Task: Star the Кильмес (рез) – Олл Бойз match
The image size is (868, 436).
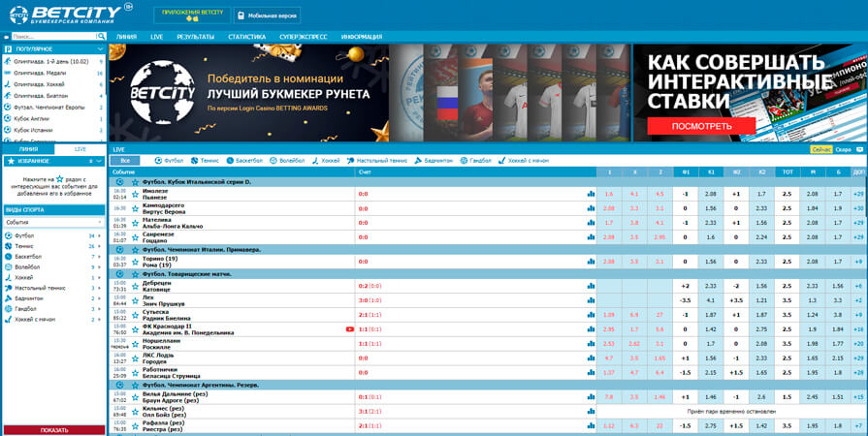Action: 135,412
